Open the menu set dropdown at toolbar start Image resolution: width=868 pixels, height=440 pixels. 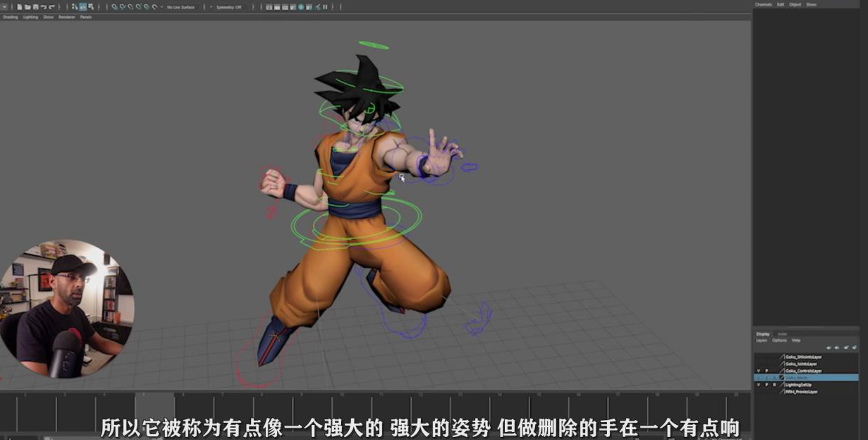tap(5, 7)
